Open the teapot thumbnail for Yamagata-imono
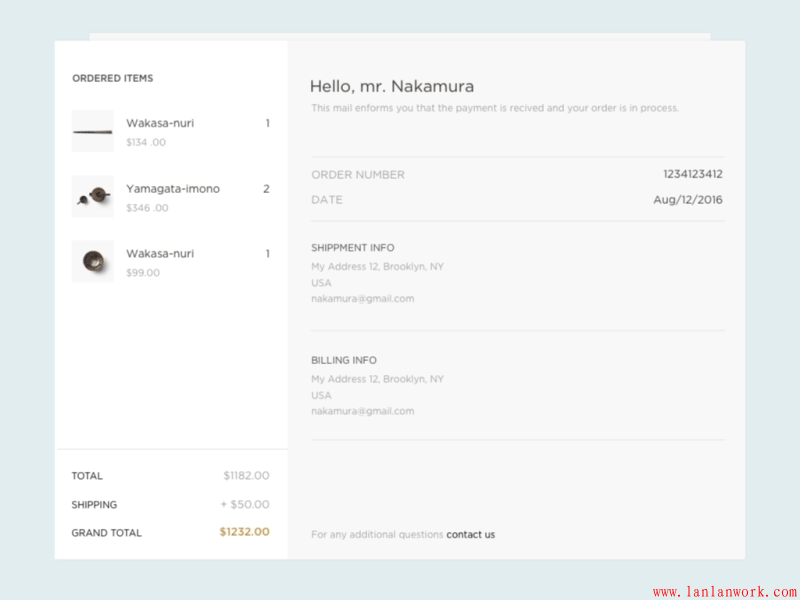Image resolution: width=800 pixels, height=600 pixels. click(x=92, y=197)
